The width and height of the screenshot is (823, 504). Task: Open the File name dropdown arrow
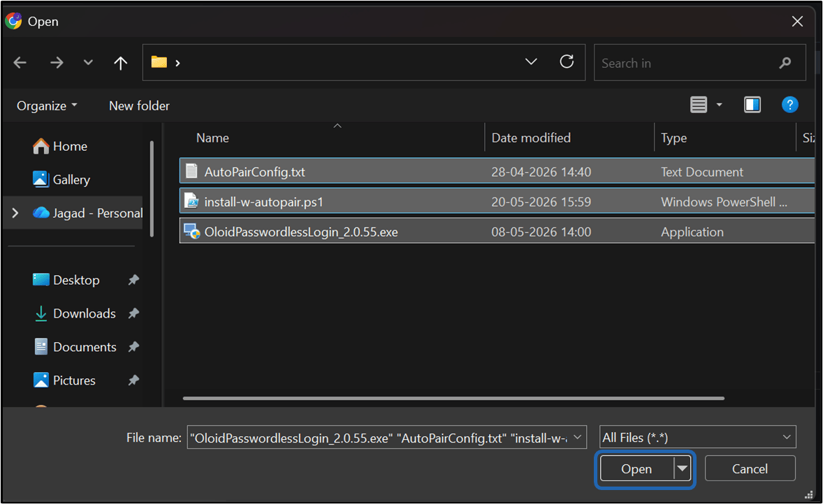577,438
